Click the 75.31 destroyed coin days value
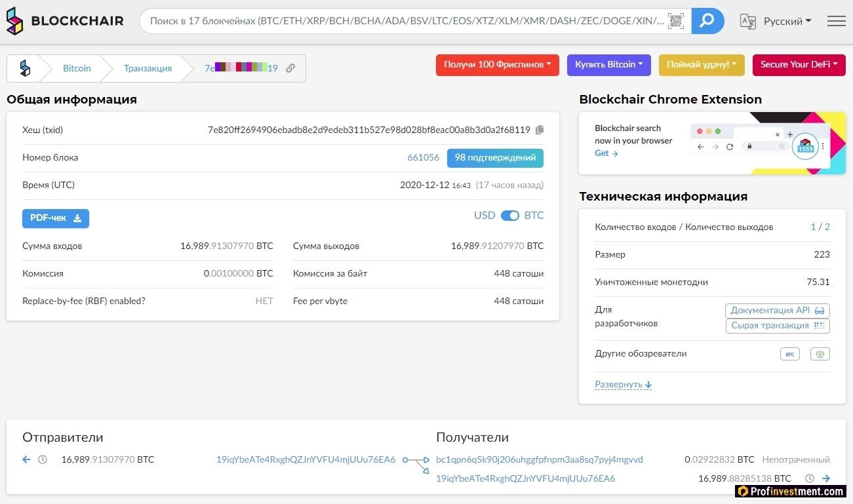Screen dimensions: 853x504 click(x=818, y=282)
